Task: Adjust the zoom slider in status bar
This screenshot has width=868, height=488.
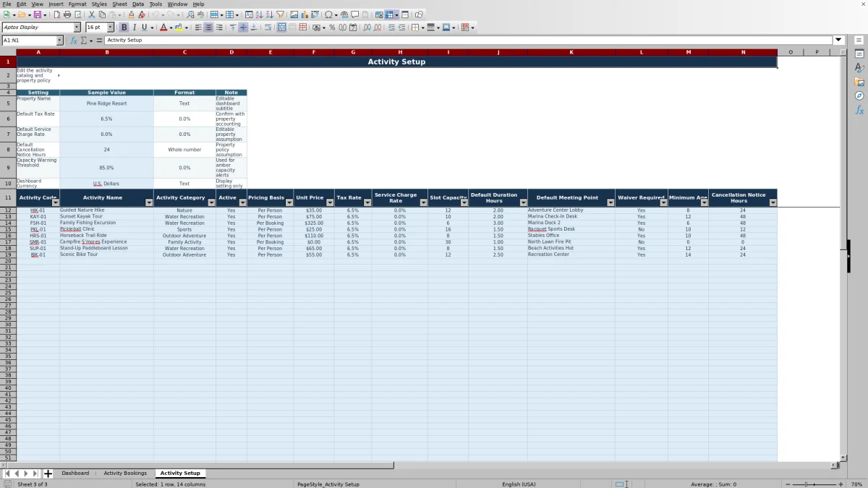Action: [x=814, y=484]
